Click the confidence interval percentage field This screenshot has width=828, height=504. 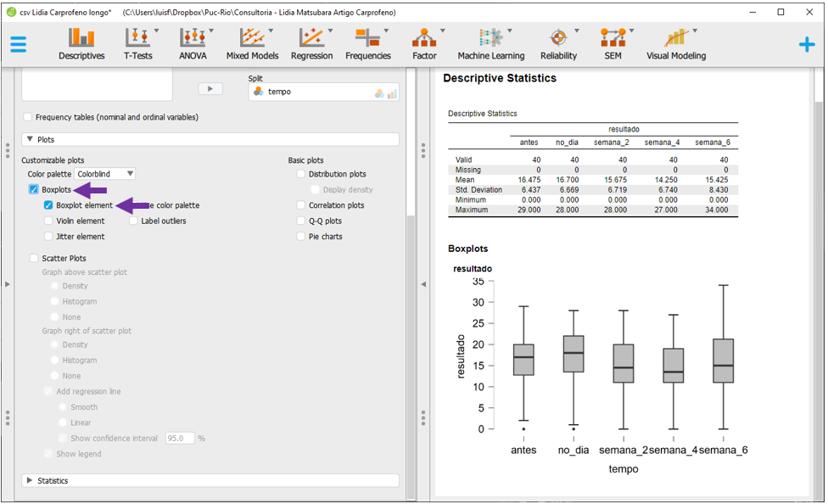pyautogui.click(x=178, y=439)
